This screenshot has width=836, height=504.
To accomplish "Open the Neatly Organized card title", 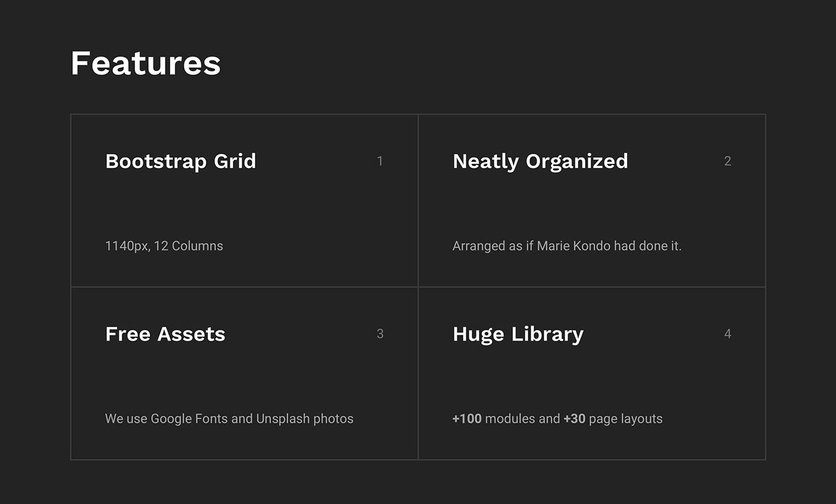I will point(540,161).
